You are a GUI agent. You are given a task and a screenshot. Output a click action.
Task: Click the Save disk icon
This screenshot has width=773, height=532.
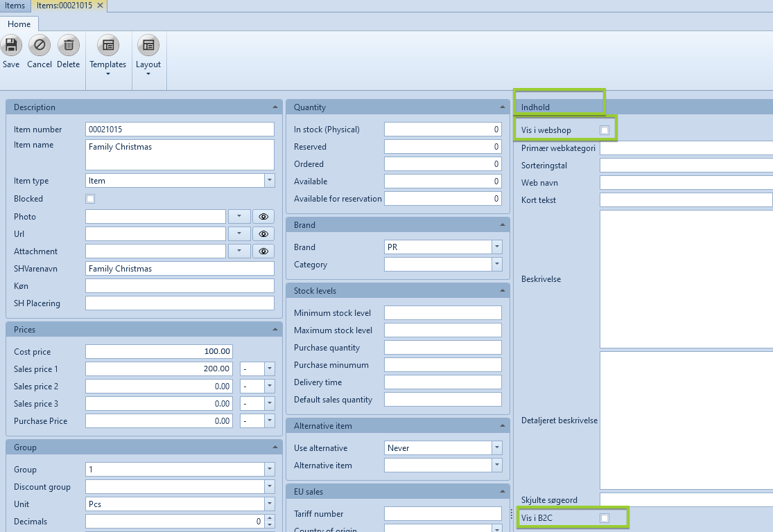tap(11, 46)
